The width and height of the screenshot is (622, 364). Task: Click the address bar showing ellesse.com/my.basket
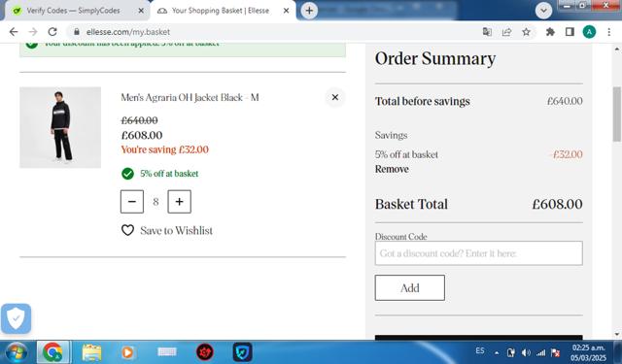tap(274, 32)
